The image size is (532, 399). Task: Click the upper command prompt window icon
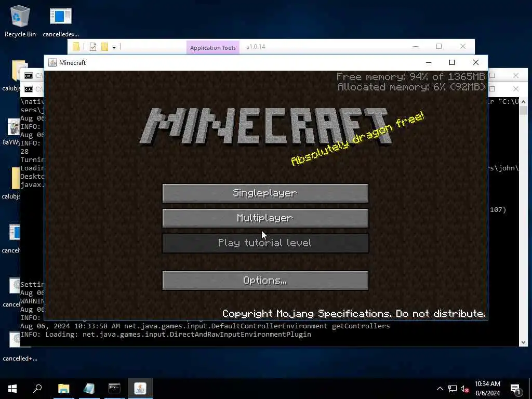click(29, 76)
